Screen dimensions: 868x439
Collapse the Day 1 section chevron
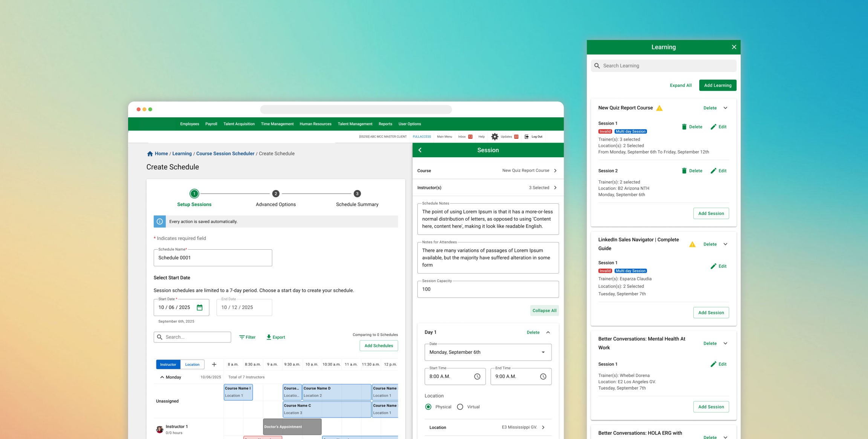click(548, 332)
